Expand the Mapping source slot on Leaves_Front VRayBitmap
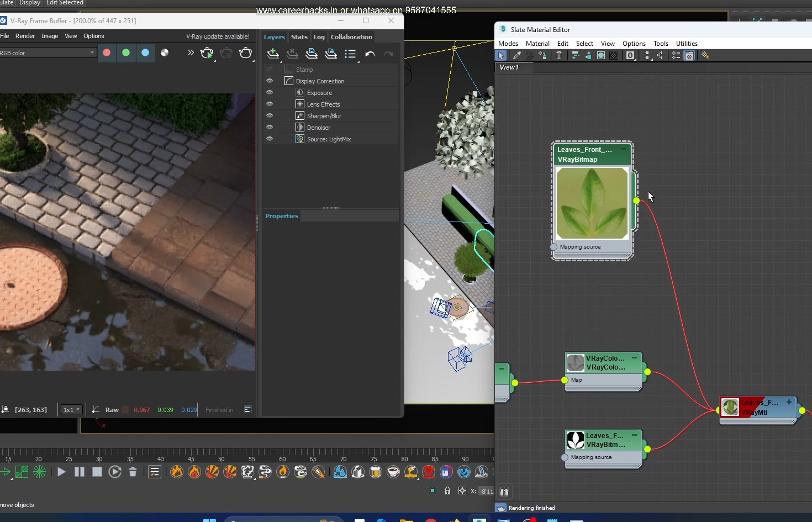This screenshot has height=522, width=812. pos(554,247)
